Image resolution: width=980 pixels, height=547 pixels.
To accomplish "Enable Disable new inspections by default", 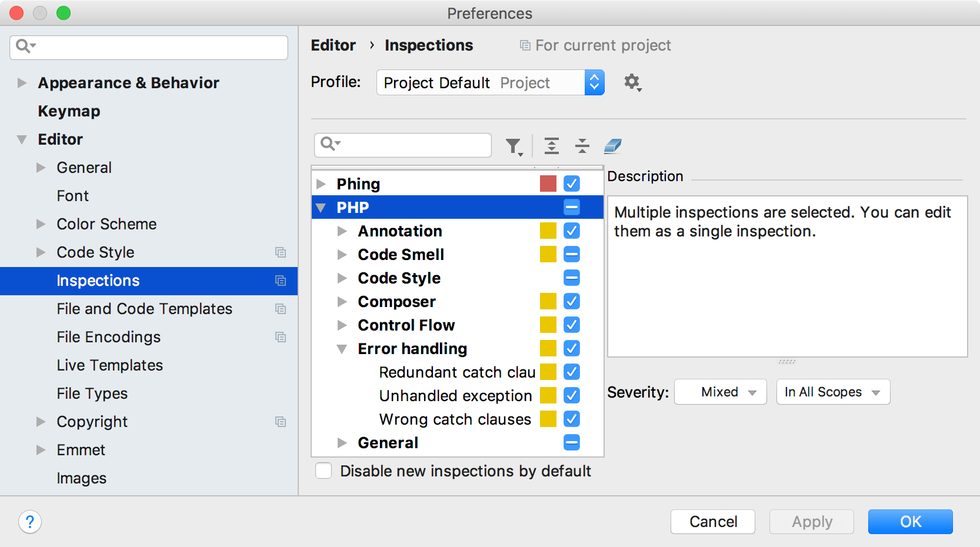I will pos(323,471).
